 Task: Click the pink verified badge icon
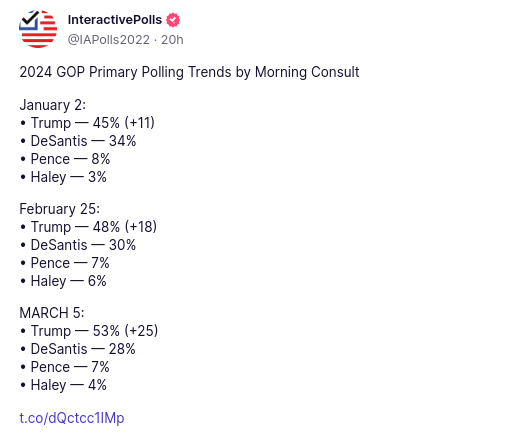[173, 20]
